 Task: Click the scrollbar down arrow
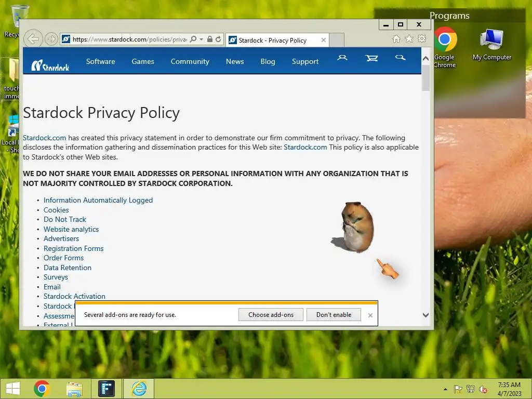tap(426, 315)
